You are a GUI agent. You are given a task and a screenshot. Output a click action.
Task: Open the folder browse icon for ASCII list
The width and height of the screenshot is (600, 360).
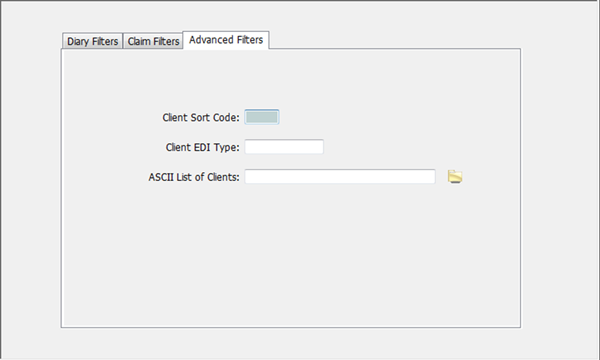(x=455, y=177)
